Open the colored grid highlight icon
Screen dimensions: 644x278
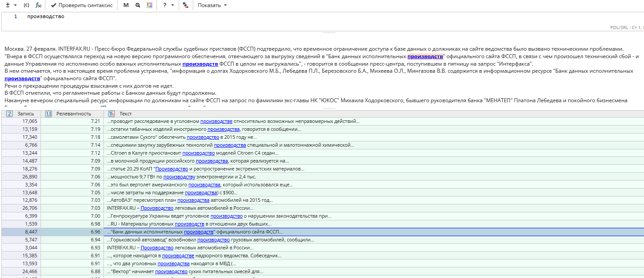tap(149, 5)
